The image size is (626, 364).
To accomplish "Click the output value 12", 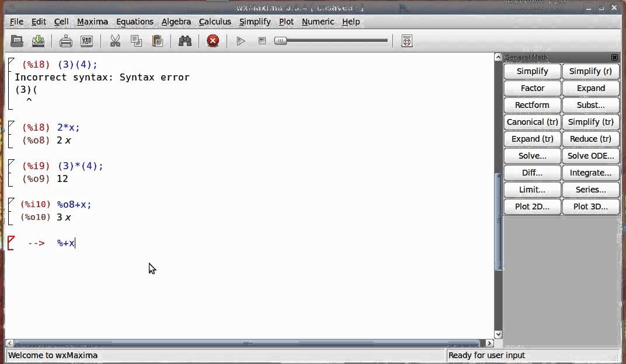I will click(62, 178).
